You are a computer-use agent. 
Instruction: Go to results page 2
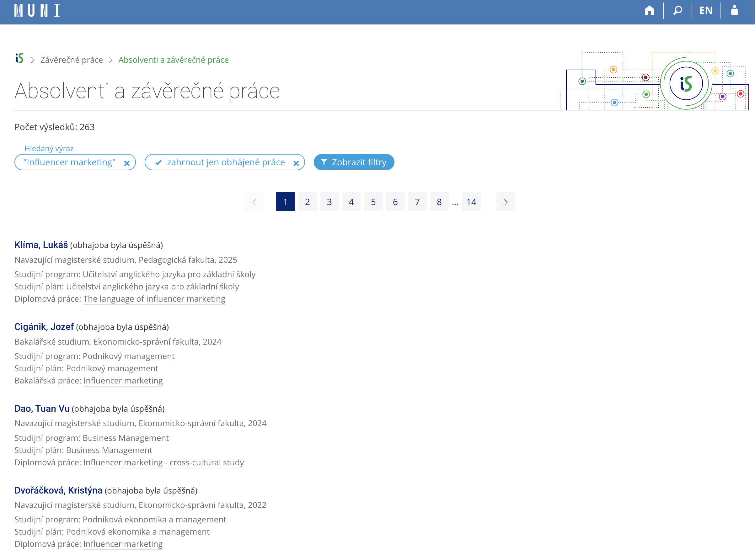click(x=307, y=202)
